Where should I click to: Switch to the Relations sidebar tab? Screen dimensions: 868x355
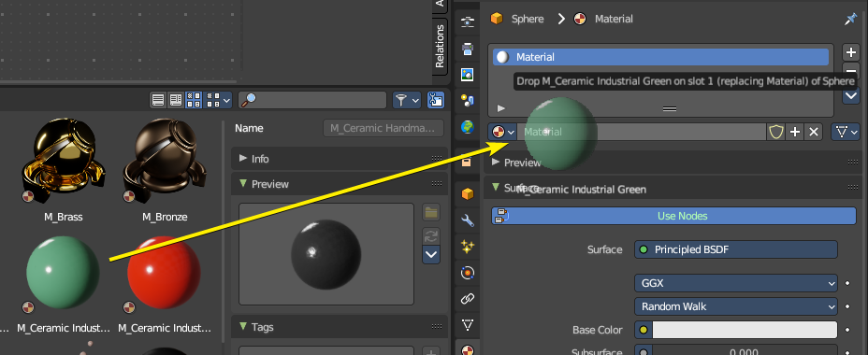click(441, 47)
